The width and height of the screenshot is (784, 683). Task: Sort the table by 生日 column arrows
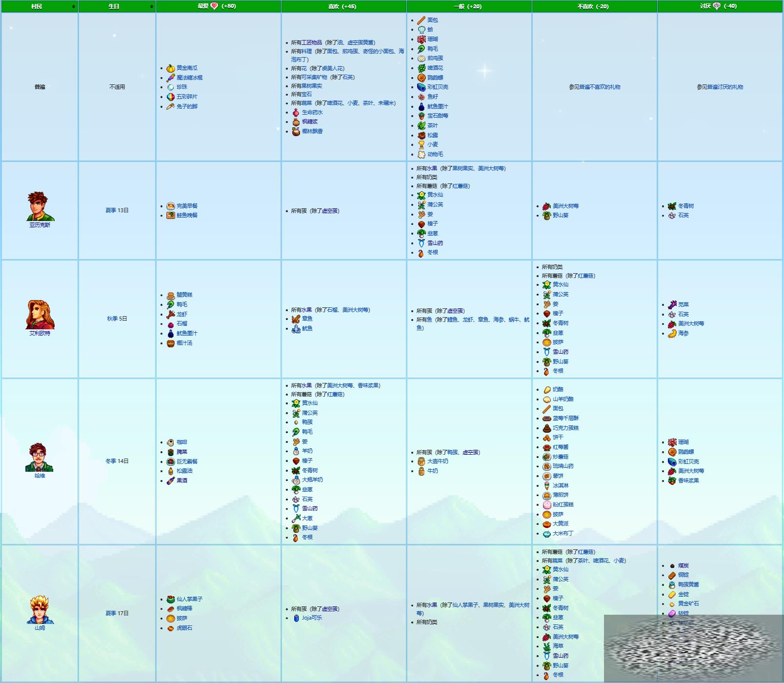click(x=152, y=7)
